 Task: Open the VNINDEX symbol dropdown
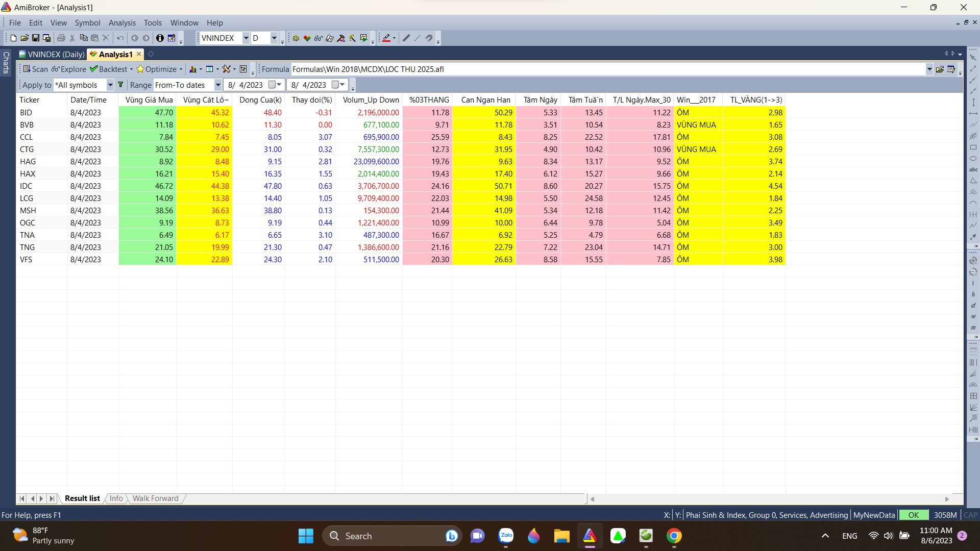[246, 38]
